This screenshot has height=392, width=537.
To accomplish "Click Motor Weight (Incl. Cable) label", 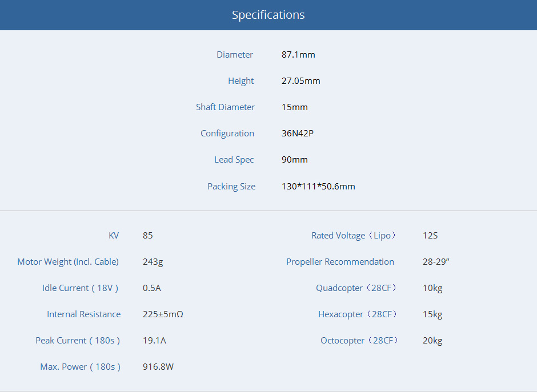I will pyautogui.click(x=68, y=262).
